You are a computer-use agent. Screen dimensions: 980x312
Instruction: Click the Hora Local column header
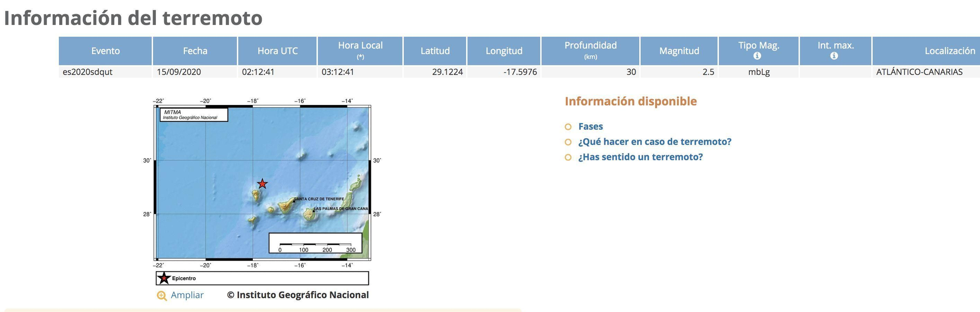[x=360, y=51]
